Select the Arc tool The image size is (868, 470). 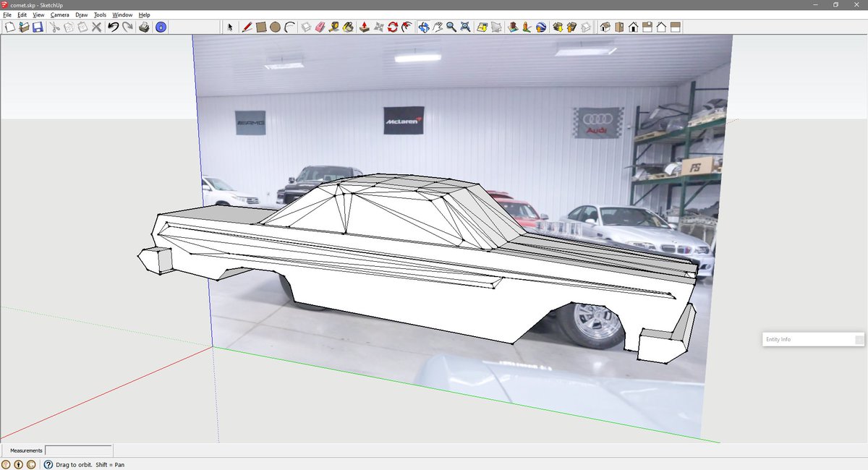[289, 27]
